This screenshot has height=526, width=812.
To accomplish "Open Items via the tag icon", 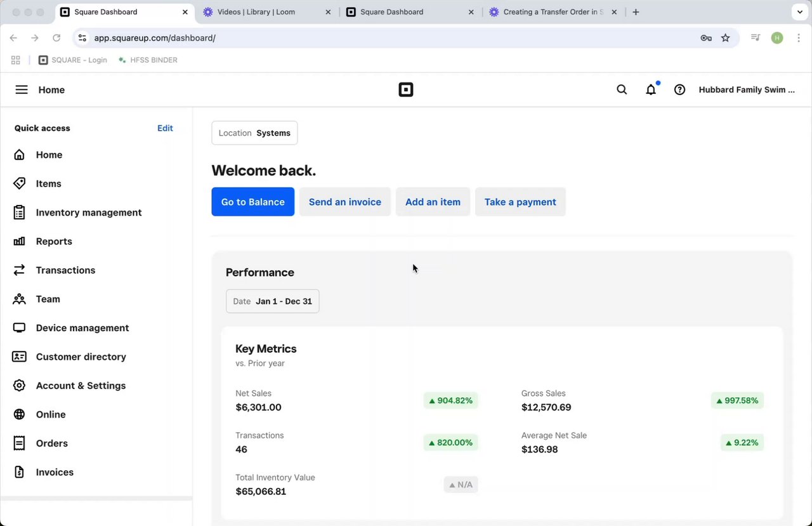I will coord(20,183).
